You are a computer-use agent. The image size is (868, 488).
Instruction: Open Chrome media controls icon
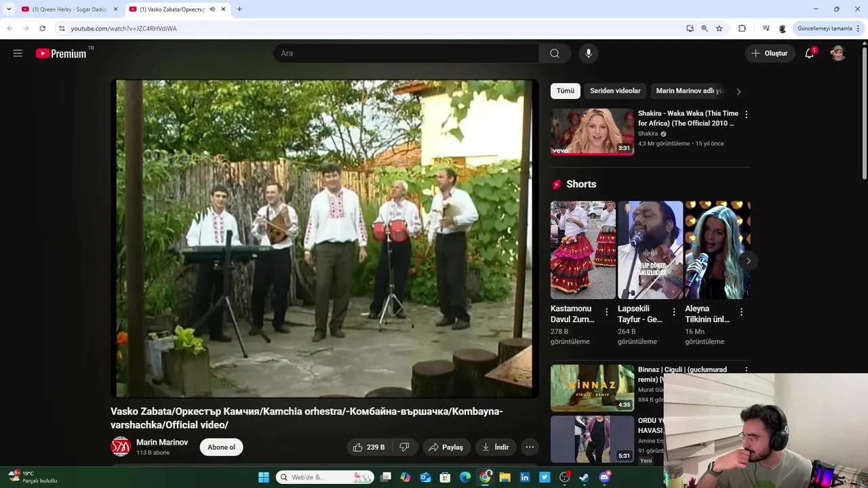[x=766, y=28]
